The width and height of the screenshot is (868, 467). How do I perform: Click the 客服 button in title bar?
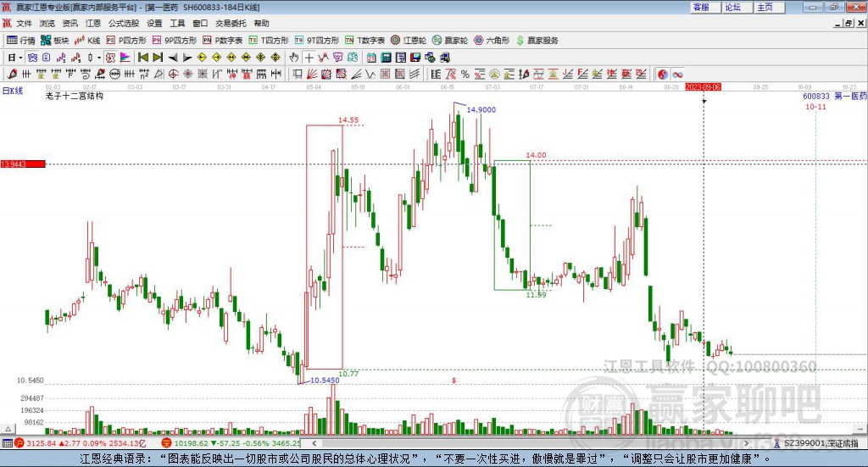click(705, 7)
